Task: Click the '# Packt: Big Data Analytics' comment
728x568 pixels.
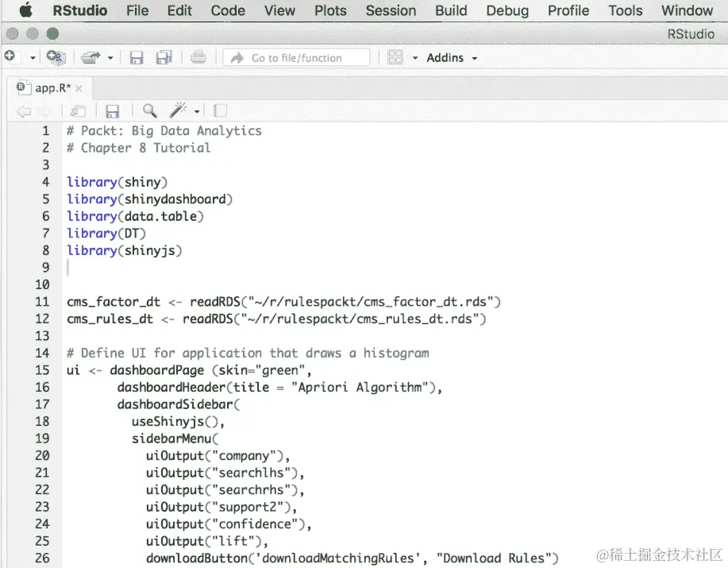Action: [164, 131]
